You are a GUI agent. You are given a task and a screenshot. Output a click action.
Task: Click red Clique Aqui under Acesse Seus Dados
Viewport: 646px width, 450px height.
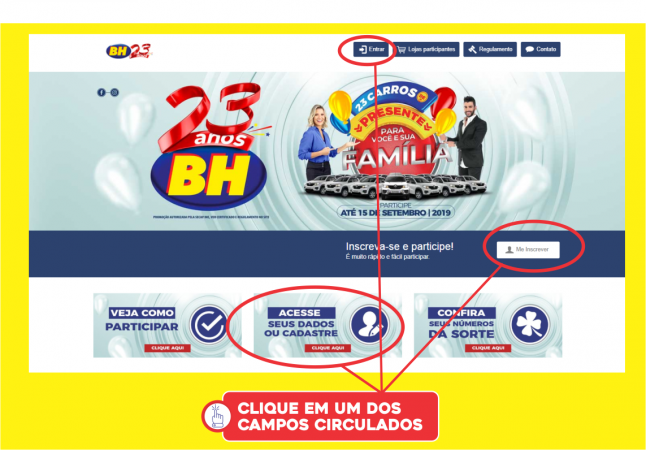328,348
